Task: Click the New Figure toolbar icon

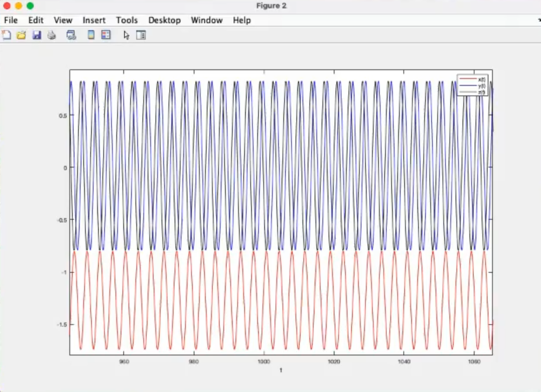Action: 6,35
